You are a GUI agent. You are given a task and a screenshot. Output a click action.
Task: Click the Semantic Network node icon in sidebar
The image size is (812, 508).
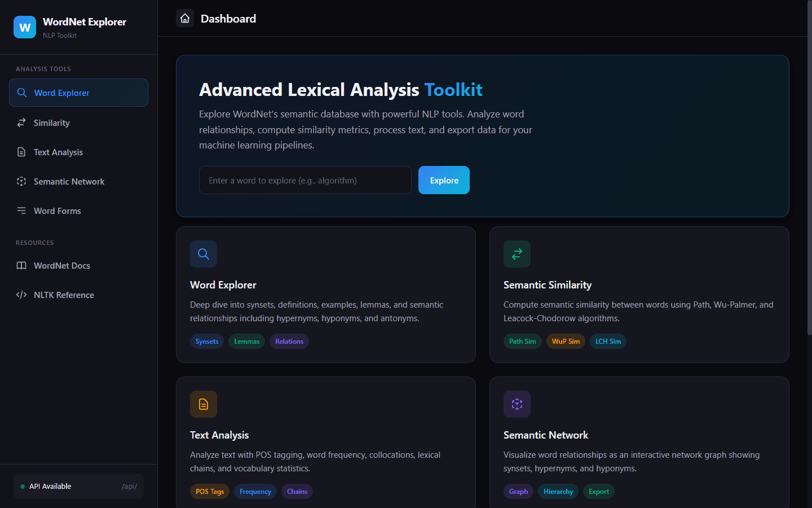tap(21, 181)
